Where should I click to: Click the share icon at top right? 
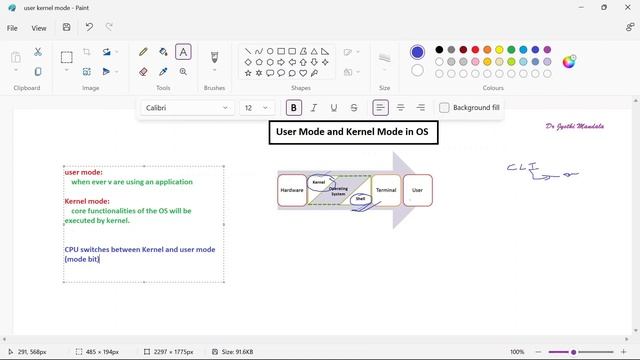630,27
